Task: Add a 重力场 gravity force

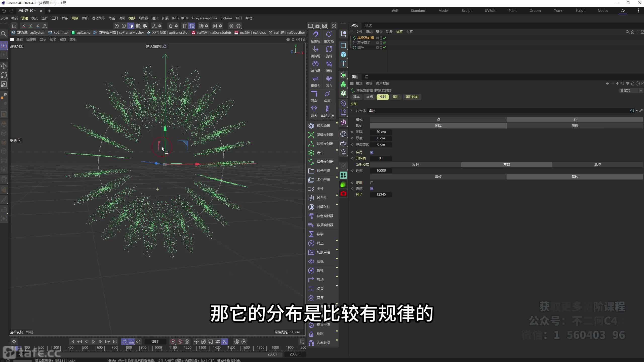Action: (329, 37)
